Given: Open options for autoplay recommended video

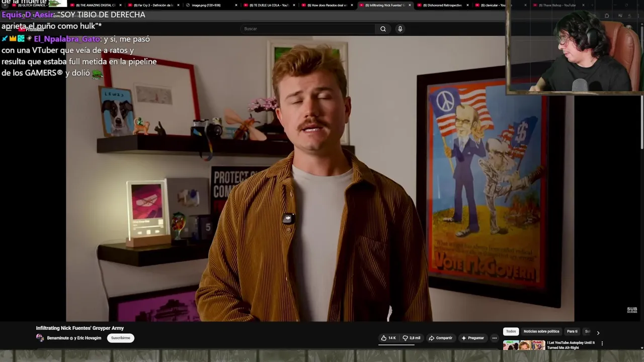Looking at the screenshot, I should [x=602, y=343].
